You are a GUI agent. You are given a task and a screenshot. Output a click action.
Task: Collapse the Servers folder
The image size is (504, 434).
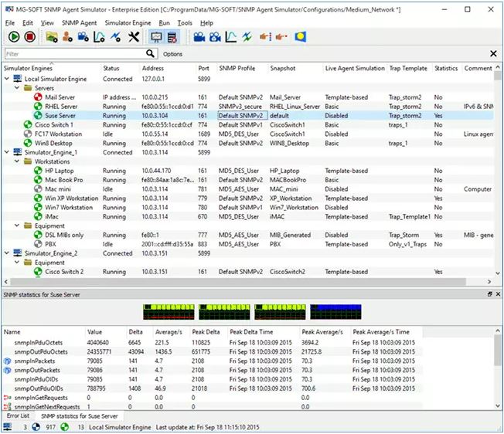point(17,87)
